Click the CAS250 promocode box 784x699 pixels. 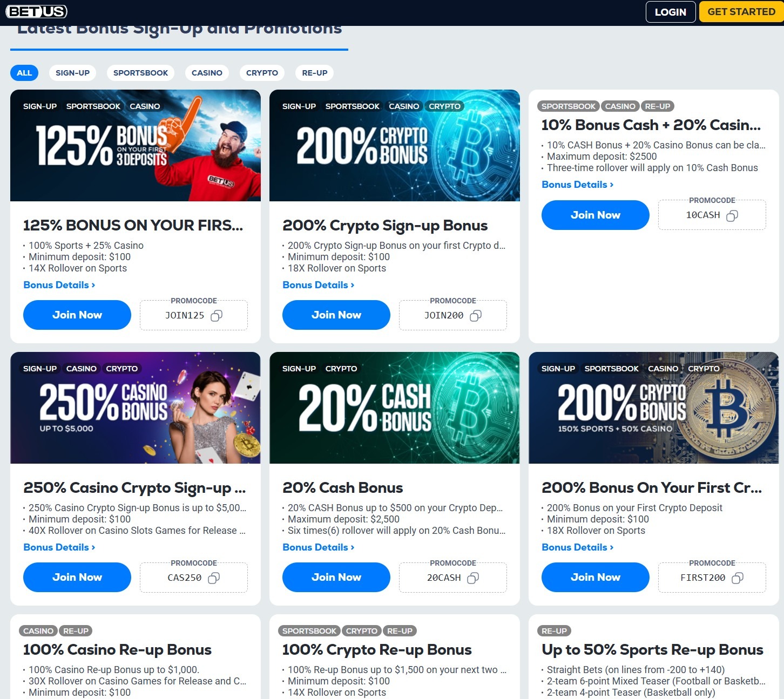194,578
